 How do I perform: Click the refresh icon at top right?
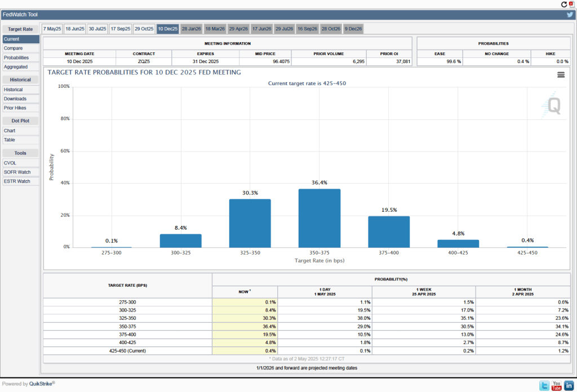[564, 4]
